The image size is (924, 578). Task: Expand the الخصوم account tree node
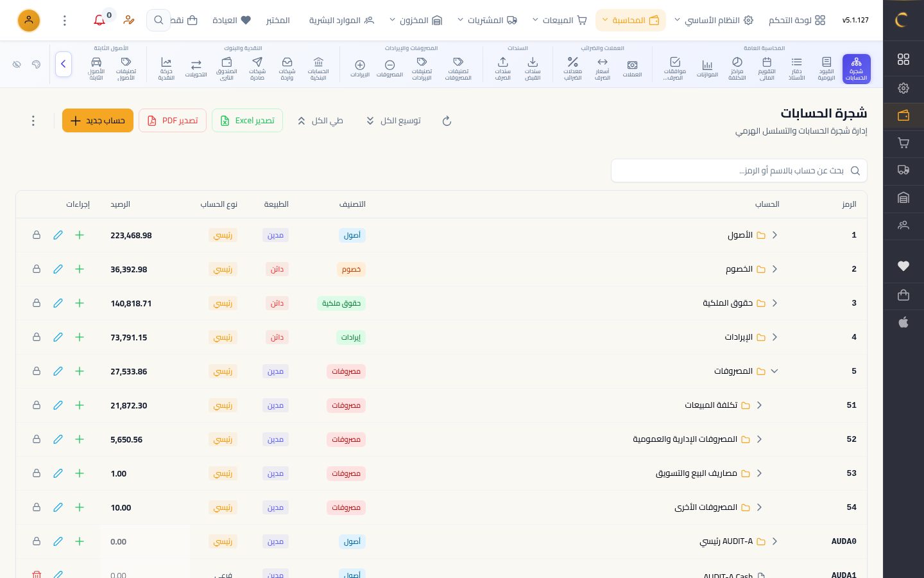tap(774, 269)
